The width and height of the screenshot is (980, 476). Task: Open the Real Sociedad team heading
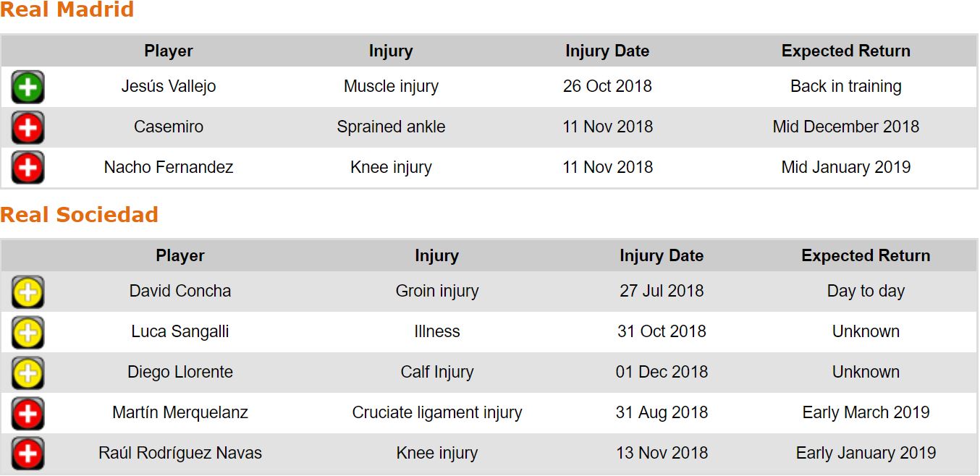pos(79,215)
